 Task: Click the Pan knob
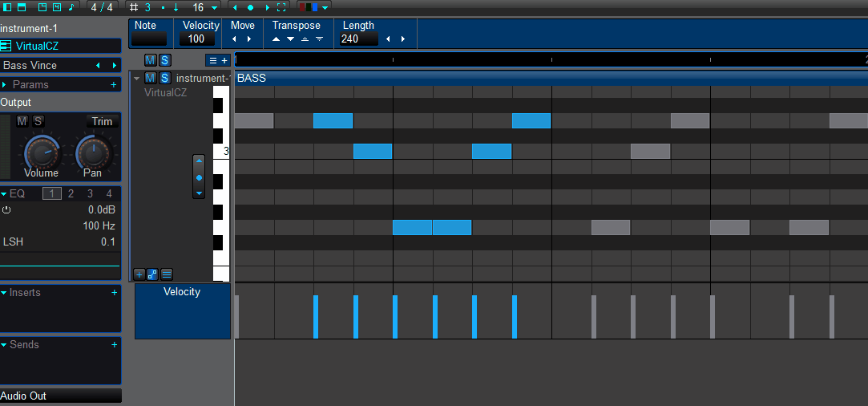coord(93,152)
